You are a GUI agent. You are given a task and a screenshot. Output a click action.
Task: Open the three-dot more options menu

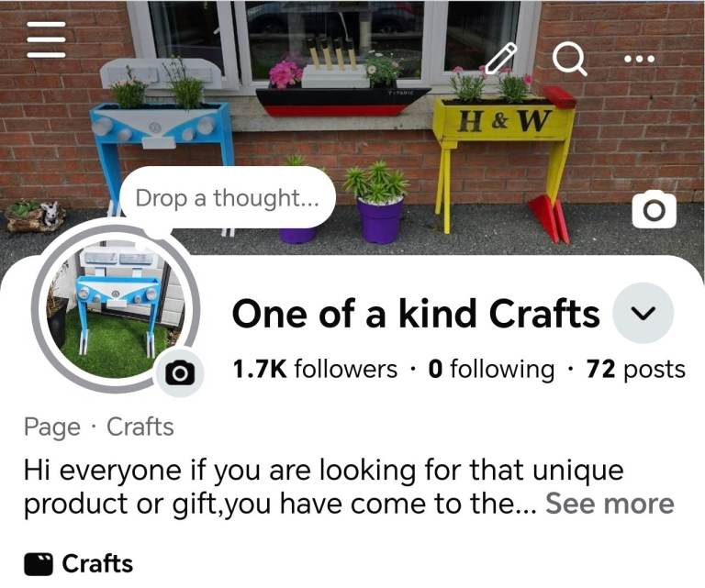tap(639, 59)
